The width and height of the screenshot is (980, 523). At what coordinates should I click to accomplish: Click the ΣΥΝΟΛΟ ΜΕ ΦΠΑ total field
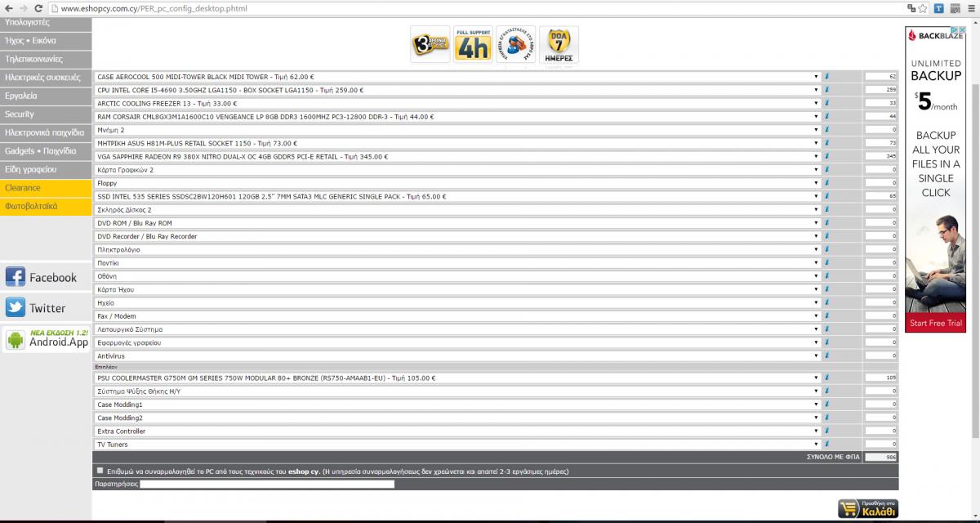pos(881,458)
